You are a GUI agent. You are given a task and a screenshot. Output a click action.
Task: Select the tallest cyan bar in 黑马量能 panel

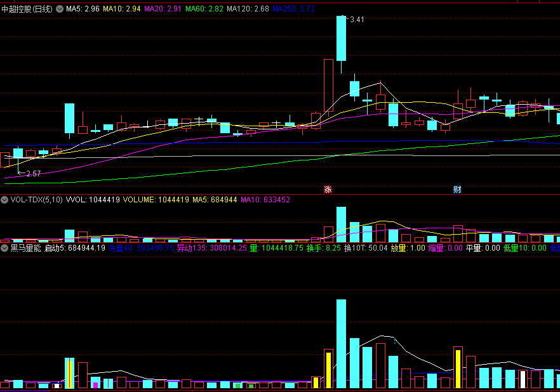342,344
